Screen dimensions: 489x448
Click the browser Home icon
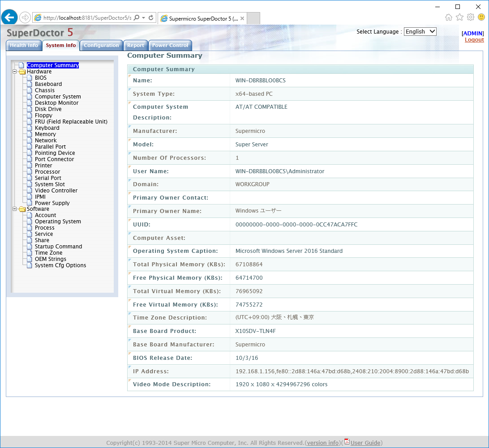(x=448, y=17)
